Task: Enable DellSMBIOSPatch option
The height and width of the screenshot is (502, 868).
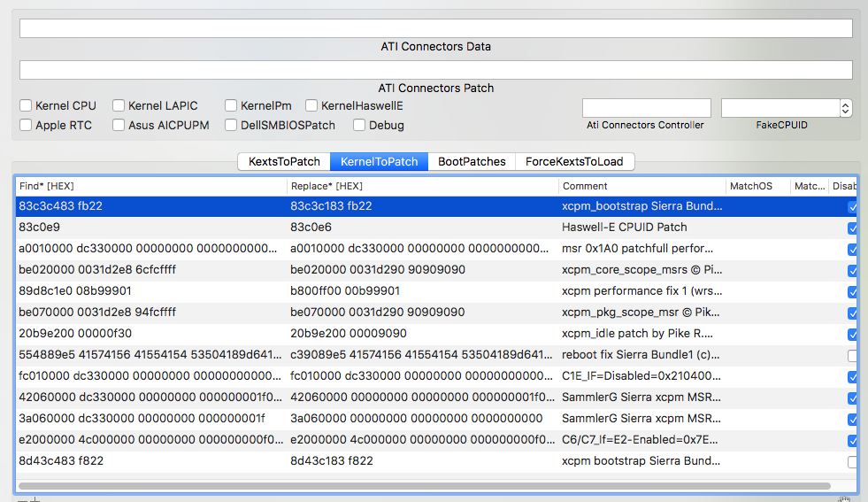Action: point(231,126)
